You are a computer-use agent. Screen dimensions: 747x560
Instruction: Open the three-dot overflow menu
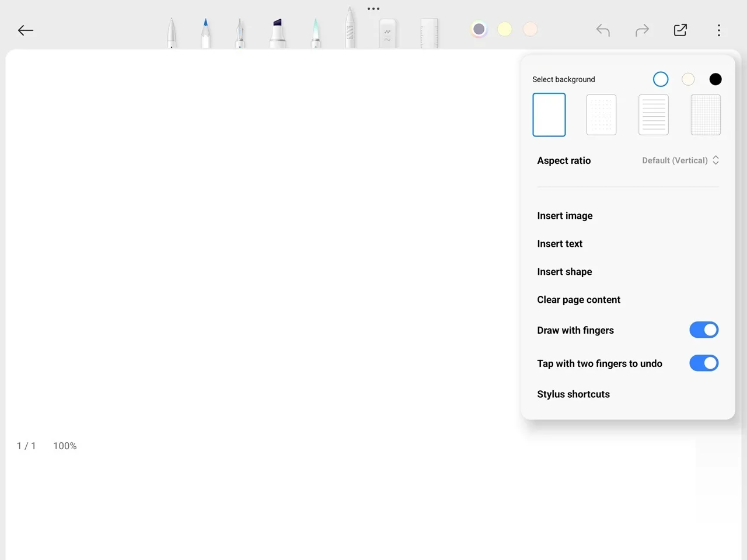point(719,30)
